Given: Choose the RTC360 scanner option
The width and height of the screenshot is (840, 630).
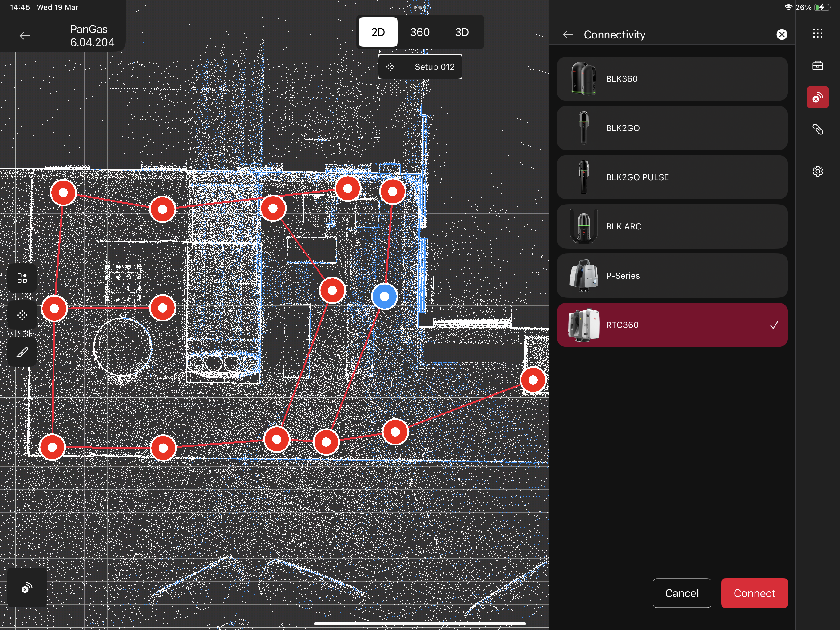Looking at the screenshot, I should 672,325.
